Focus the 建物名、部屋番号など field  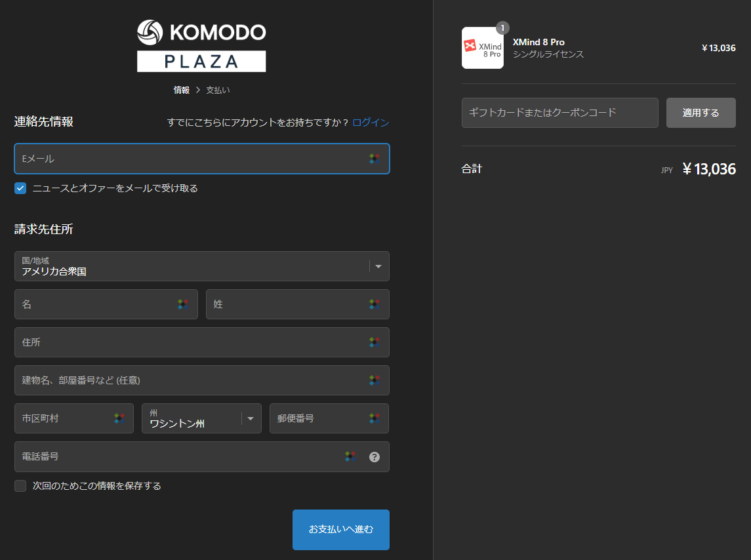tap(201, 380)
